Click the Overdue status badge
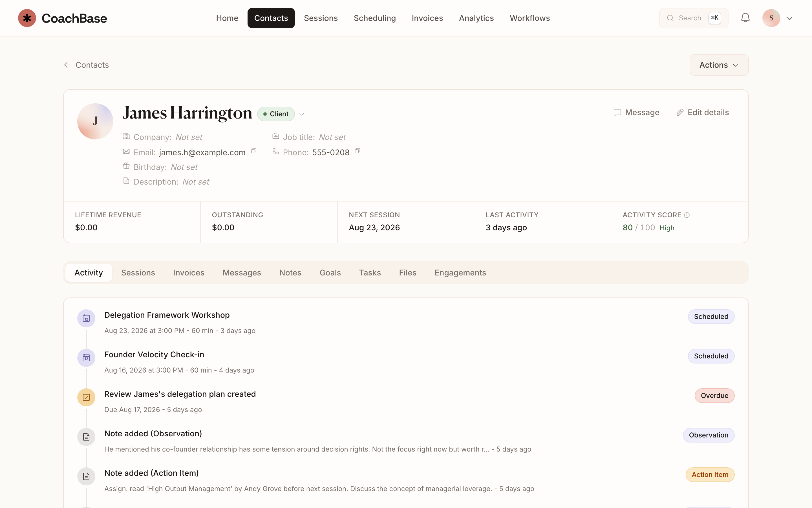The height and width of the screenshot is (508, 812). click(714, 396)
